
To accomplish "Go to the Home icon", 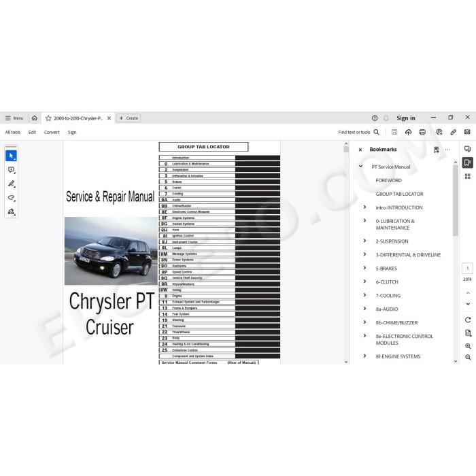I will [x=35, y=118].
